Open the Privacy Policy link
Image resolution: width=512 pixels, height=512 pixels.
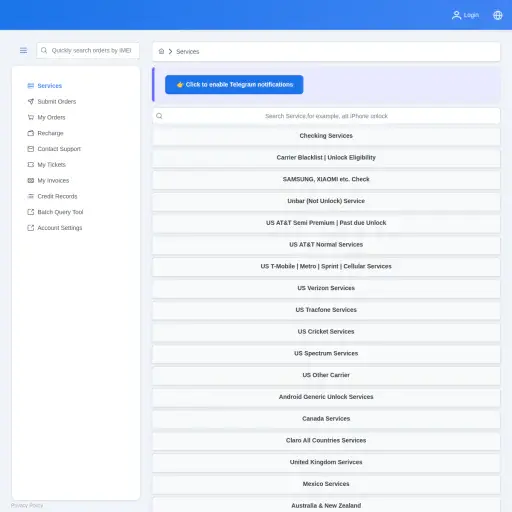click(x=27, y=505)
